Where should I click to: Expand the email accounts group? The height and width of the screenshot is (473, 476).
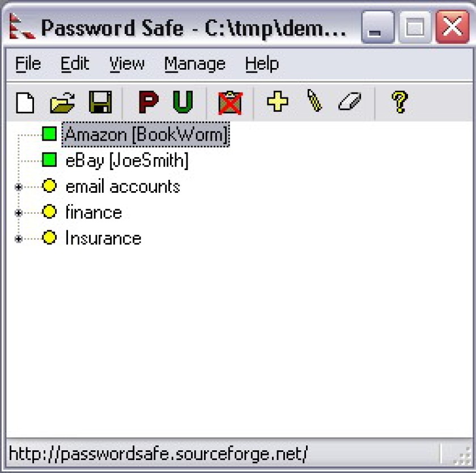pyautogui.click(x=19, y=187)
